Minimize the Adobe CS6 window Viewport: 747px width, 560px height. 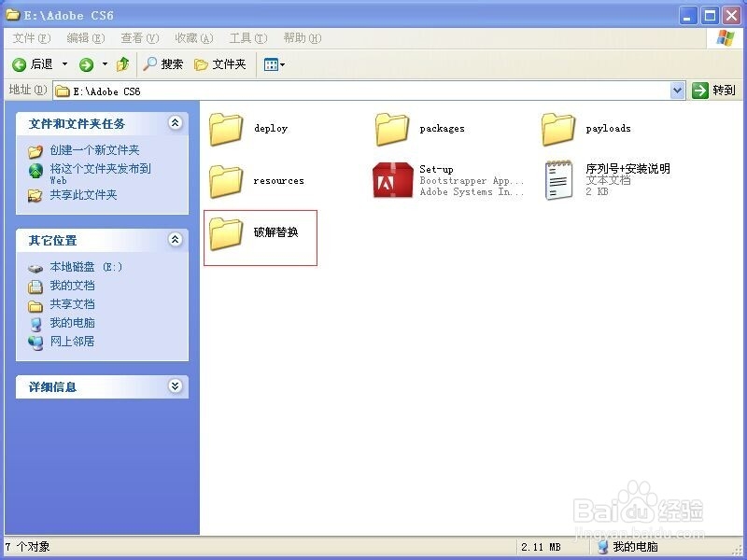pos(687,16)
